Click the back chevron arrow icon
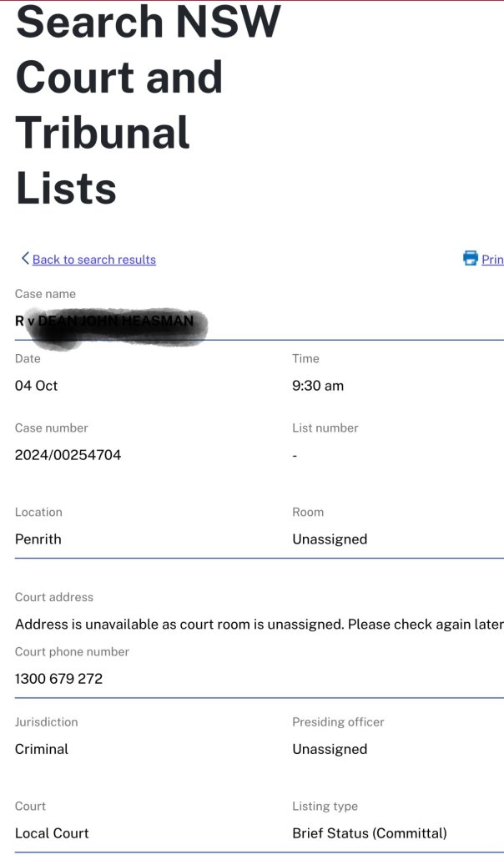 click(x=25, y=259)
